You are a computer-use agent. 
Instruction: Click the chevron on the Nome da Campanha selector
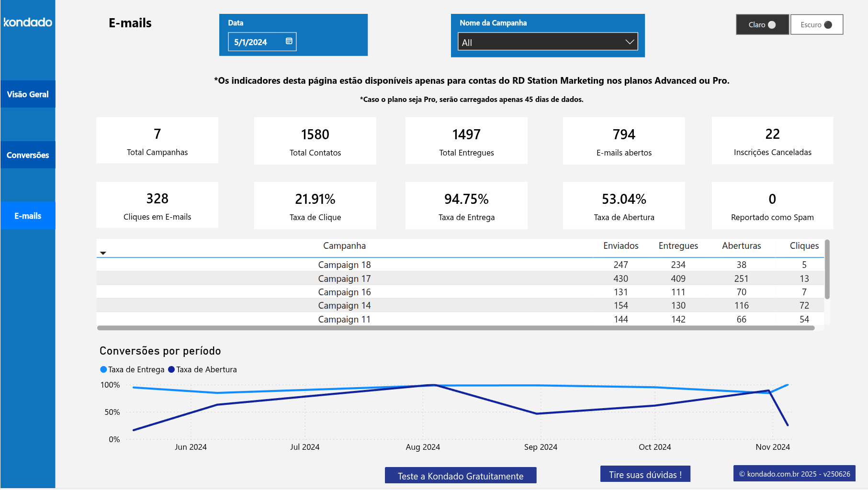[631, 42]
